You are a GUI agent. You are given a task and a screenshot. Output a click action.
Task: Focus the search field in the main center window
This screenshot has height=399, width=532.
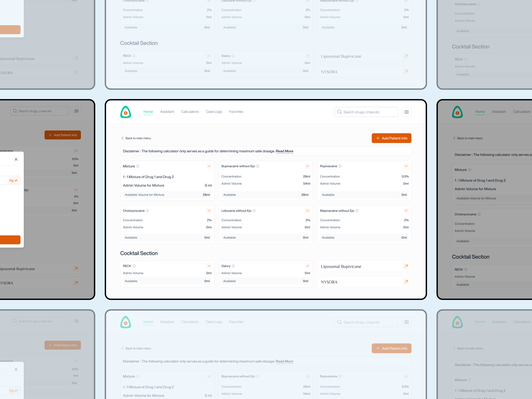366,112
